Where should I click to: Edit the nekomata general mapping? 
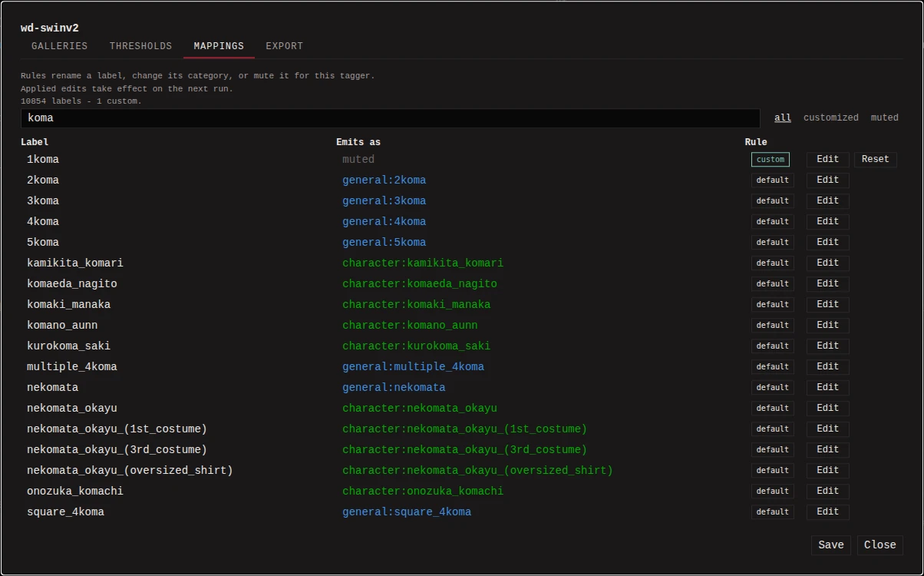pyautogui.click(x=828, y=387)
